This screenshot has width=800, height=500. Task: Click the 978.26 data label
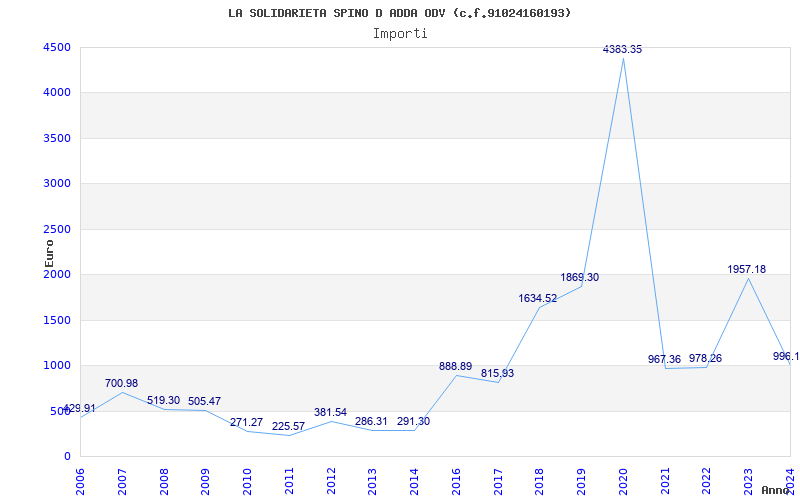[x=706, y=358]
